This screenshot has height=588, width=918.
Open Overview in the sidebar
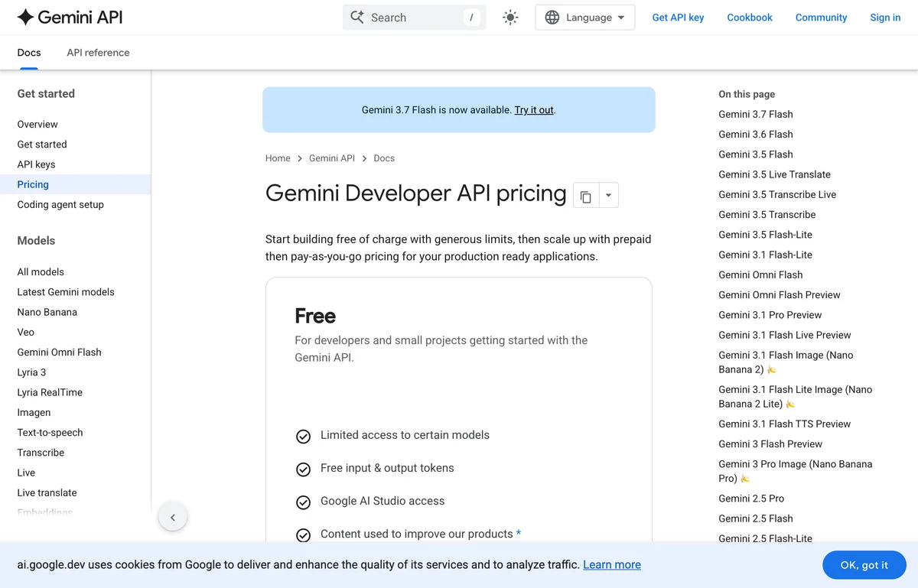click(37, 124)
